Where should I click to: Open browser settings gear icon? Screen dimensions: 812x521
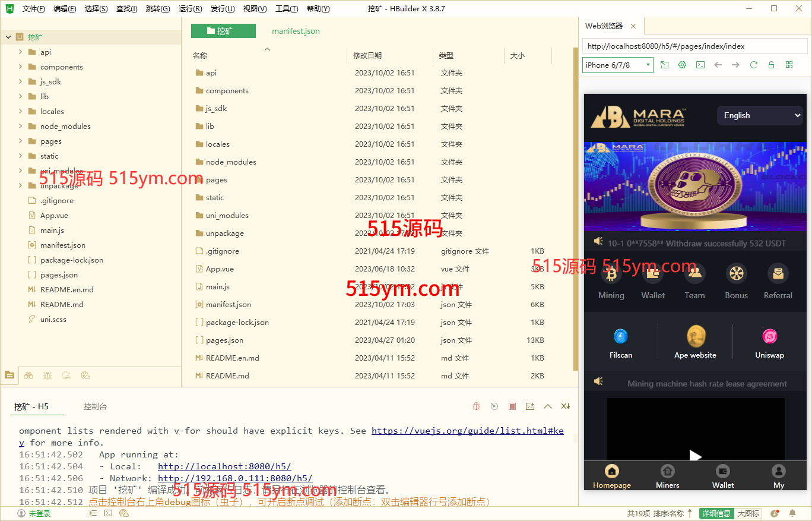(683, 65)
